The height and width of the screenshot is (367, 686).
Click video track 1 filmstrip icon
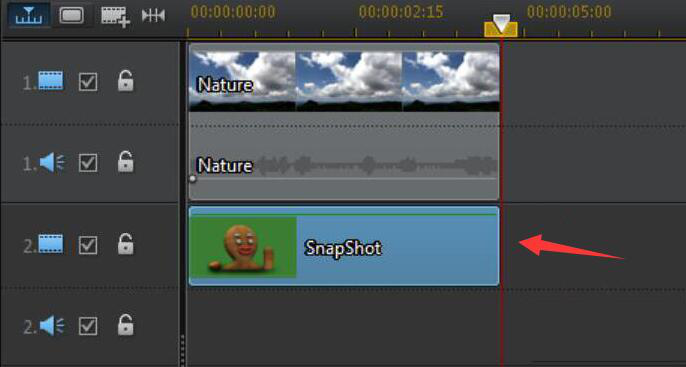click(x=51, y=81)
